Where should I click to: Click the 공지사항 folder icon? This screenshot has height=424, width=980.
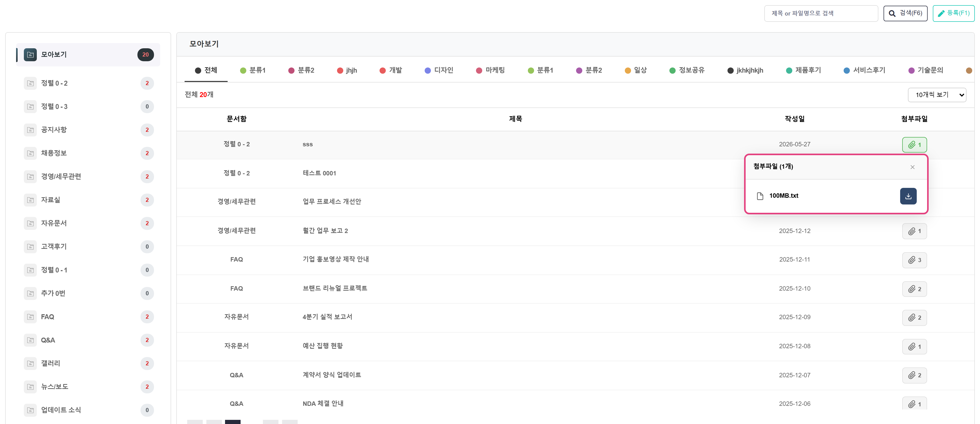30,130
